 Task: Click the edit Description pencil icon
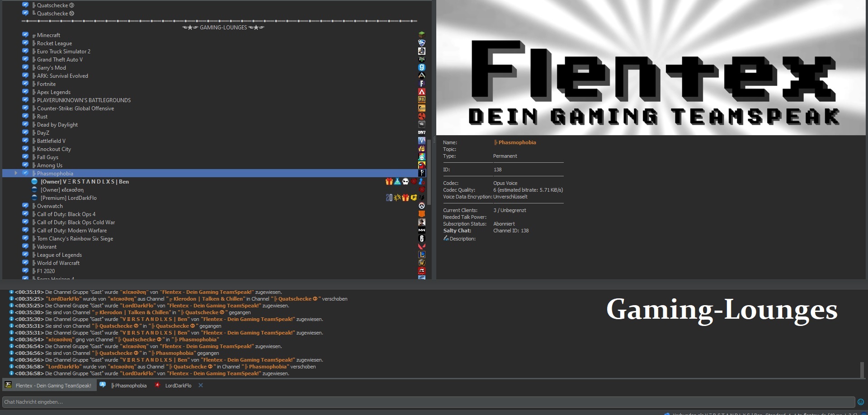(446, 238)
